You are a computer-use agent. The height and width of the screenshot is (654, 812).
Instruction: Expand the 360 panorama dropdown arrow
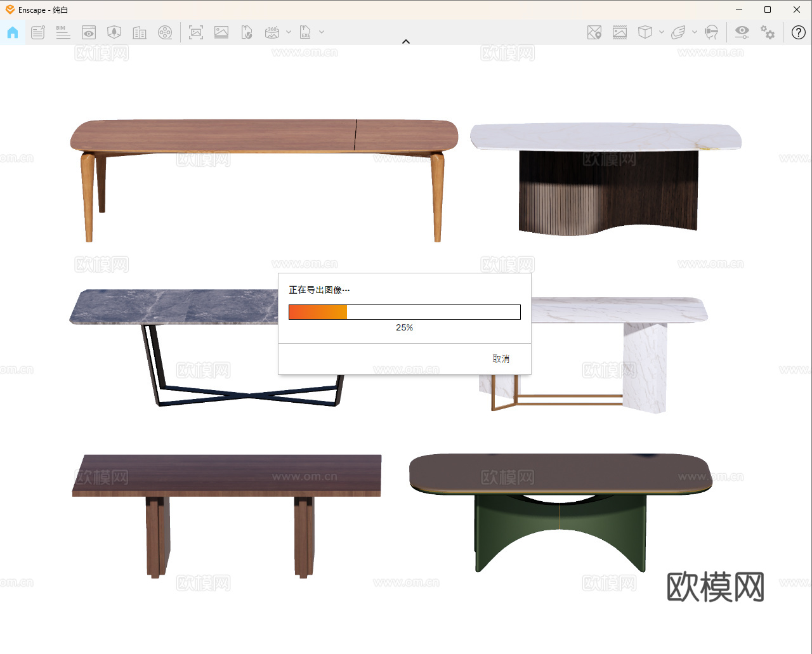(x=289, y=32)
